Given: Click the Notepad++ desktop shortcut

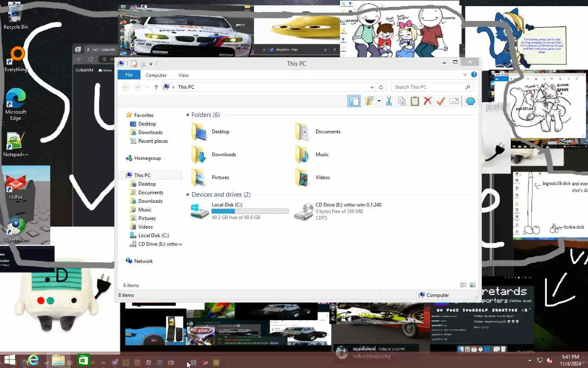Looking at the screenshot, I should coord(16,144).
